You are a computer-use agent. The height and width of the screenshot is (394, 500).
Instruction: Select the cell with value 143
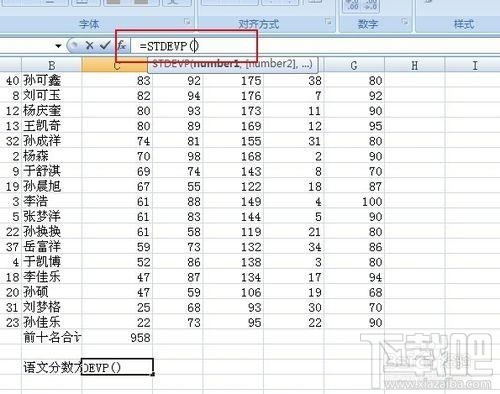pos(233,171)
